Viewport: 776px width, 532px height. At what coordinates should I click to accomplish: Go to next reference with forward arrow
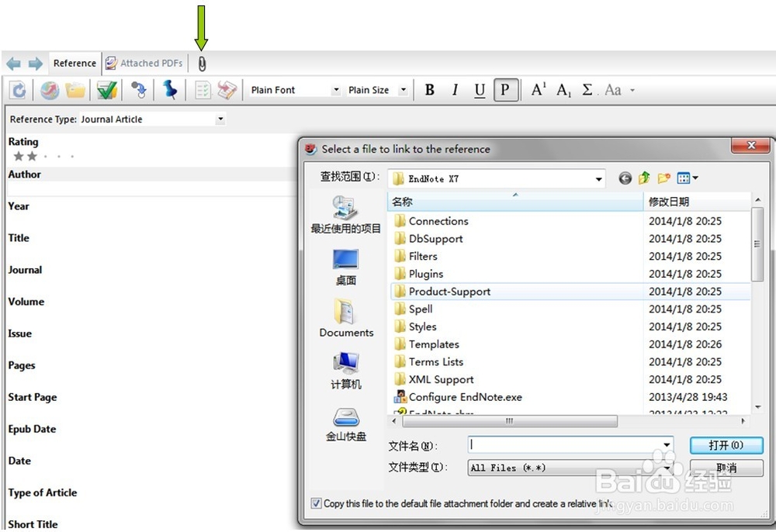tap(36, 64)
